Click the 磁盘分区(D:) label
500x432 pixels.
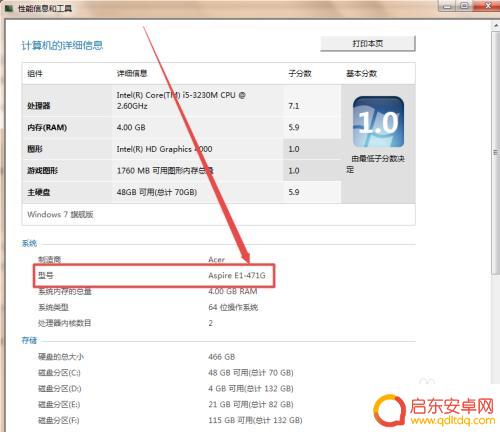tap(60, 389)
